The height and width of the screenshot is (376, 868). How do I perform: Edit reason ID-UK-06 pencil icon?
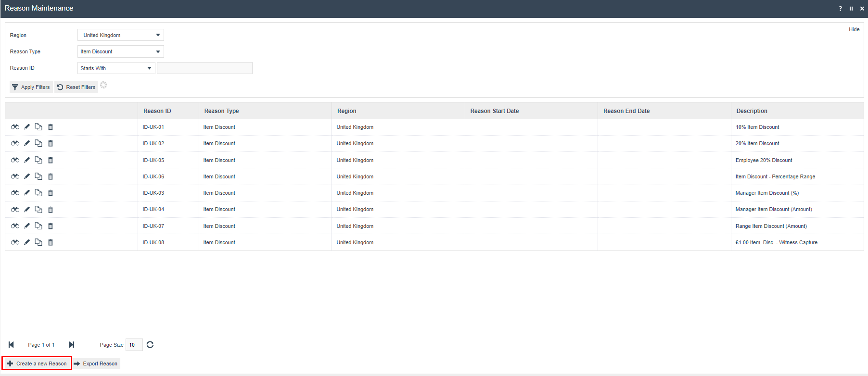(27, 176)
